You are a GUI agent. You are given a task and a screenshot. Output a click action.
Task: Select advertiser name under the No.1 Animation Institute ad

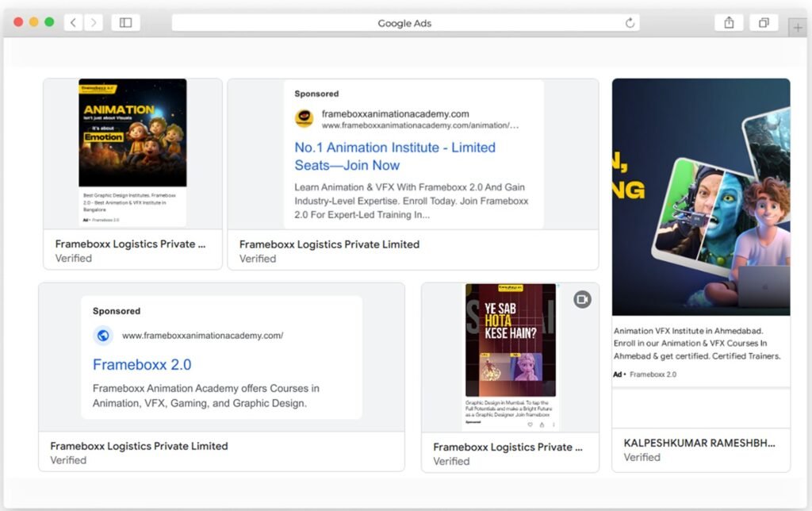pyautogui.click(x=329, y=244)
